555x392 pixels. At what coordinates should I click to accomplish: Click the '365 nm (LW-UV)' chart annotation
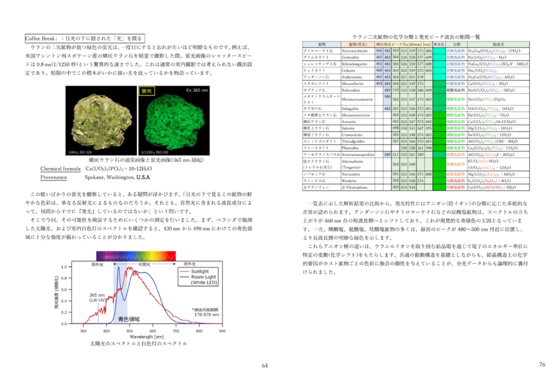tap(97, 298)
